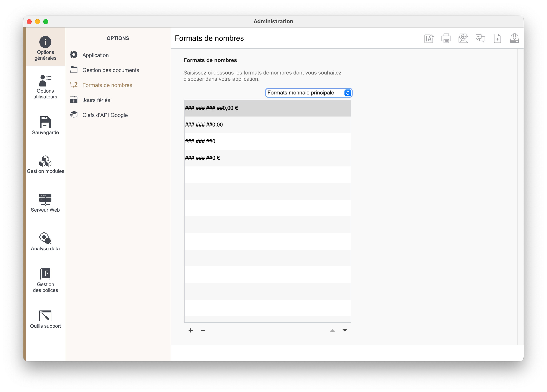Select the ### ### ##0,00 format row
The height and width of the screenshot is (392, 547).
(267, 125)
